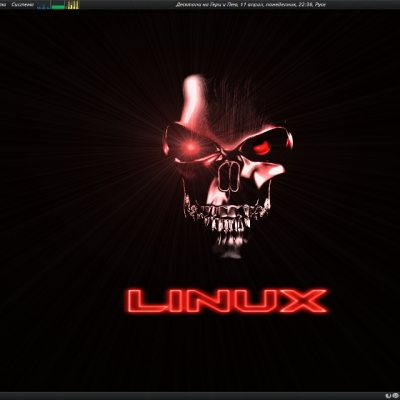Click the date and time text in top panel
The height and width of the screenshot is (400, 400).
pyautogui.click(x=250, y=5)
